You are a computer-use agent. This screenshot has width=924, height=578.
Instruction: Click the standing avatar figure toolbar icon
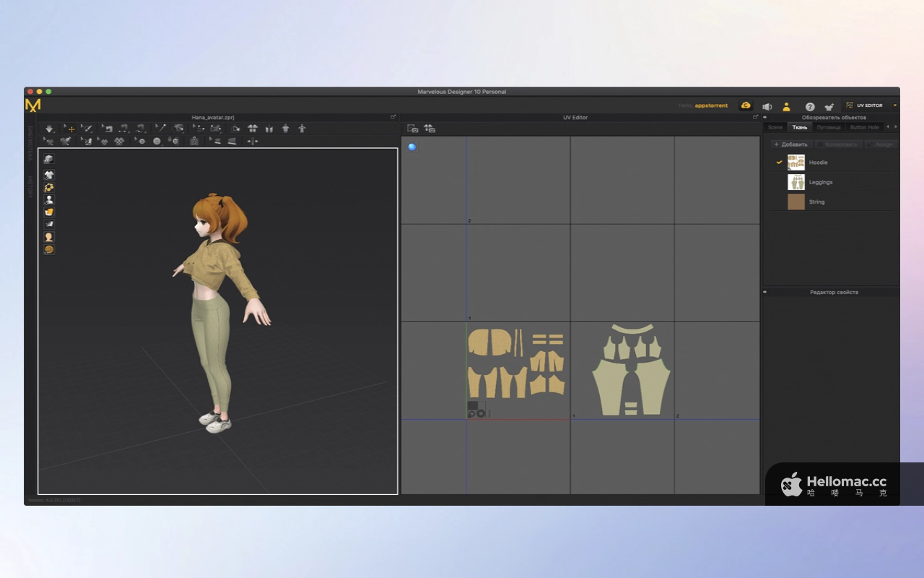[302, 129]
